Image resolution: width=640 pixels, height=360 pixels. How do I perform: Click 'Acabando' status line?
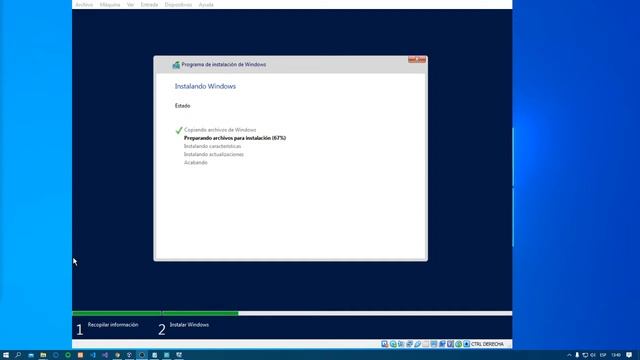(196, 162)
